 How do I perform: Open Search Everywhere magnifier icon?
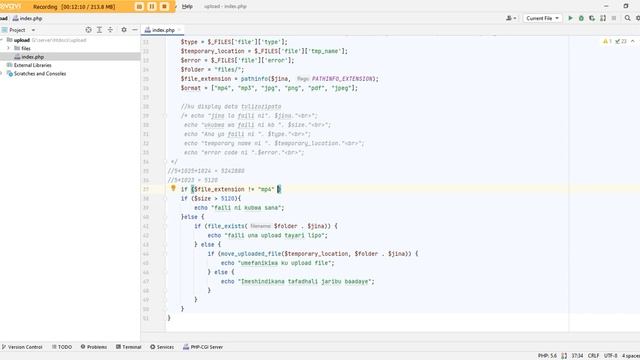click(x=627, y=18)
